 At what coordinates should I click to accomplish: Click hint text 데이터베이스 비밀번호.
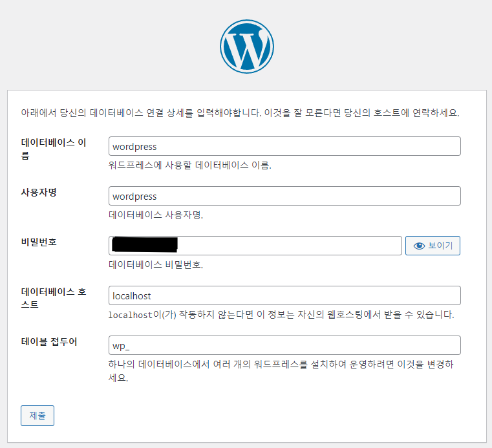click(156, 265)
